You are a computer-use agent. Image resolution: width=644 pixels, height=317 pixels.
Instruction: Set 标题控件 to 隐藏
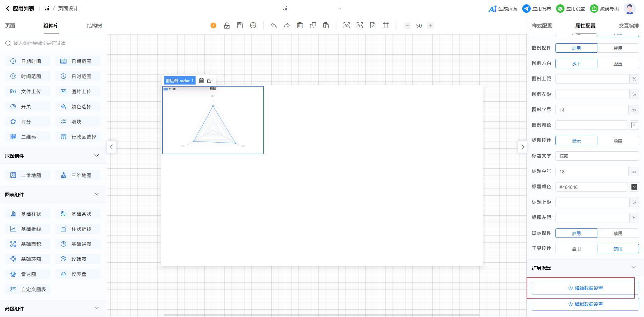[618, 141]
